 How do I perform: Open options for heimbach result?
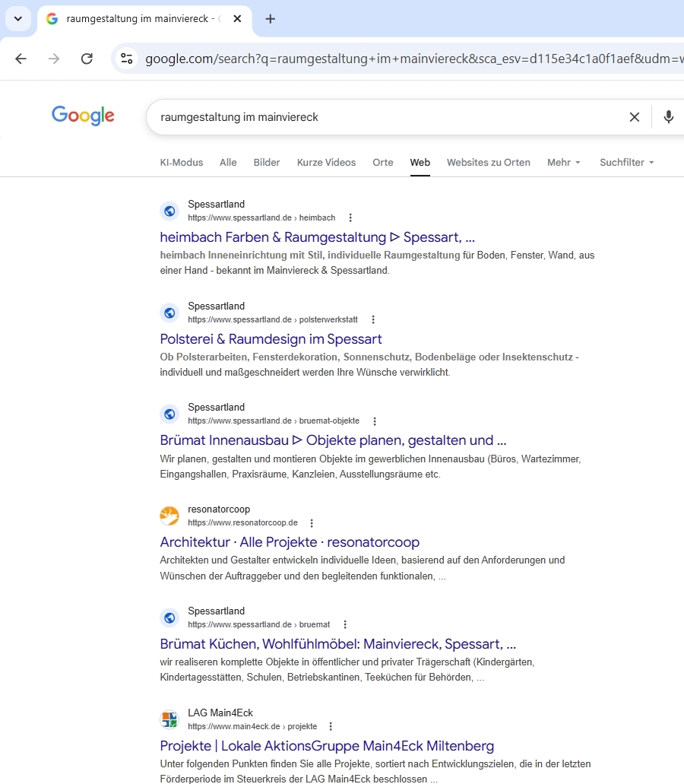pyautogui.click(x=350, y=217)
